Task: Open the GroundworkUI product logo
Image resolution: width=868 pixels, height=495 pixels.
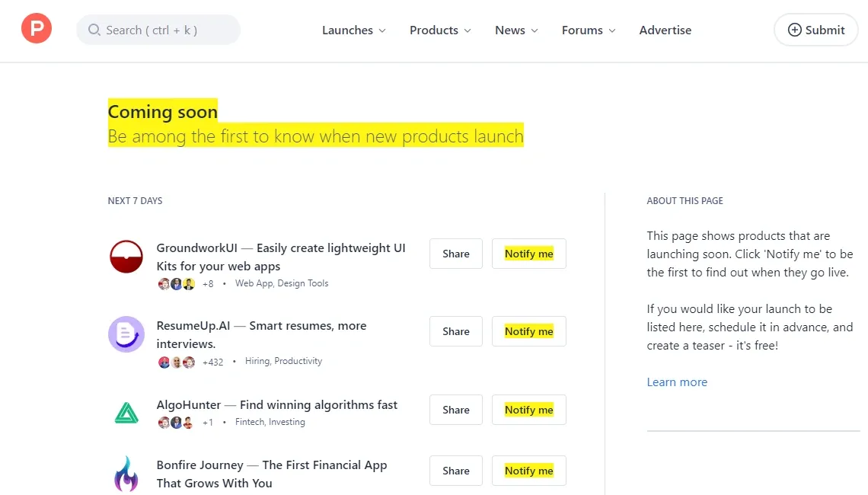Action: pyautogui.click(x=126, y=256)
